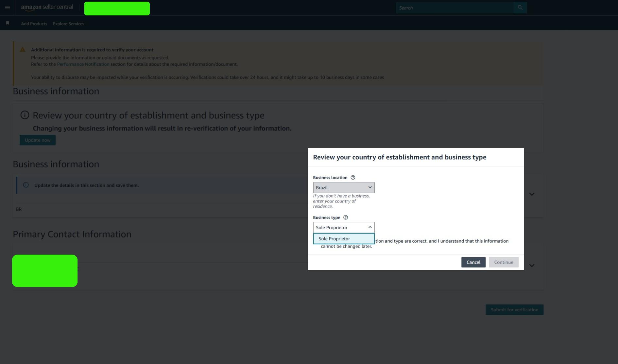Click the BR country code text

click(19, 209)
